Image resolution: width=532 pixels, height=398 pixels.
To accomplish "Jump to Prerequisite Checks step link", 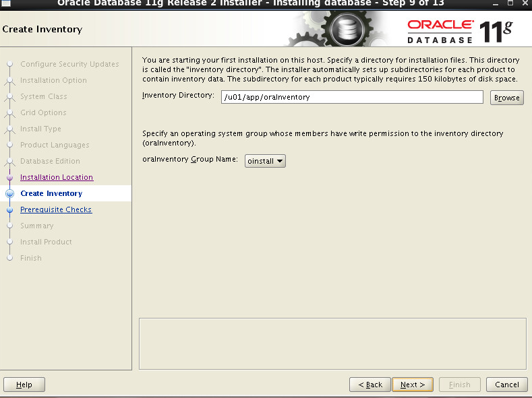I will click(56, 209).
